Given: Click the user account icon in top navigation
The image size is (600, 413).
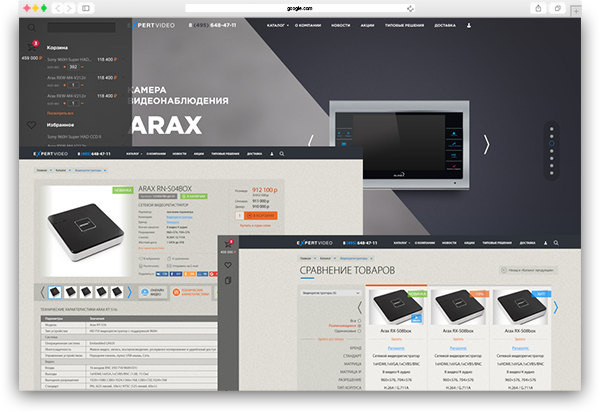Looking at the screenshot, I should 467,26.
